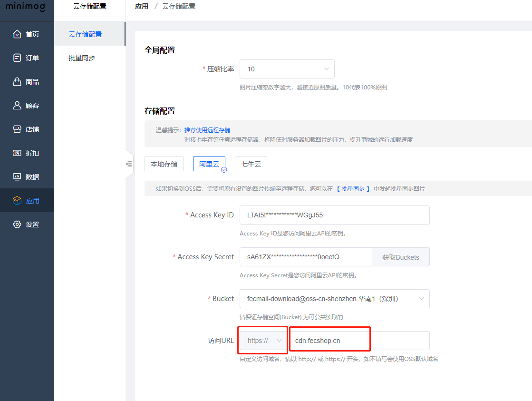The image size is (532, 401).
Task: Click the shopping bag icon beside 商品
Action: [x=17, y=81]
